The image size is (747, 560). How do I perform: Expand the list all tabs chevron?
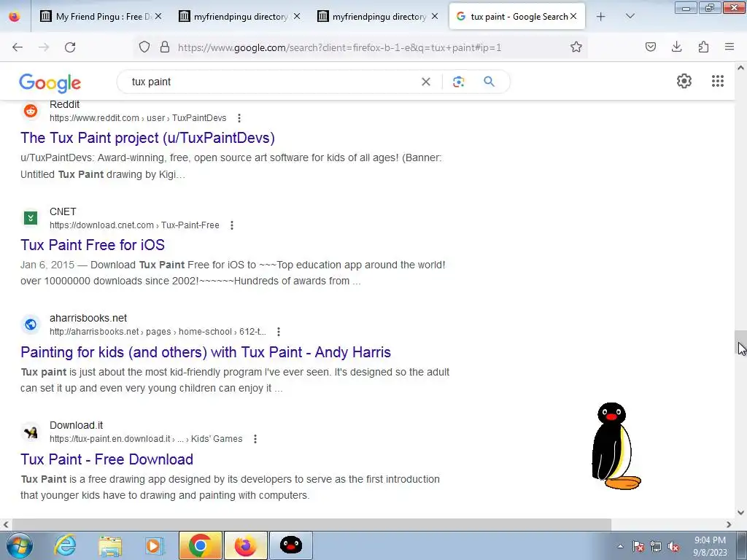tap(630, 17)
